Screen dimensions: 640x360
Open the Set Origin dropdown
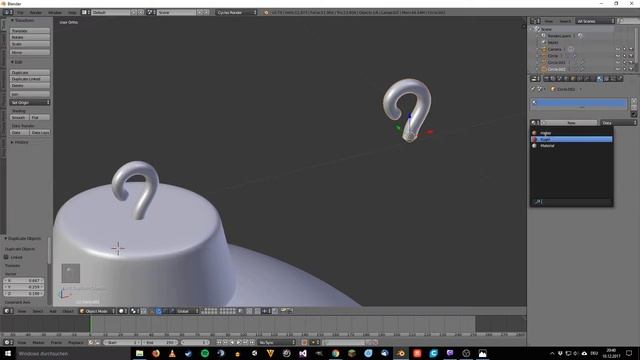(30, 102)
